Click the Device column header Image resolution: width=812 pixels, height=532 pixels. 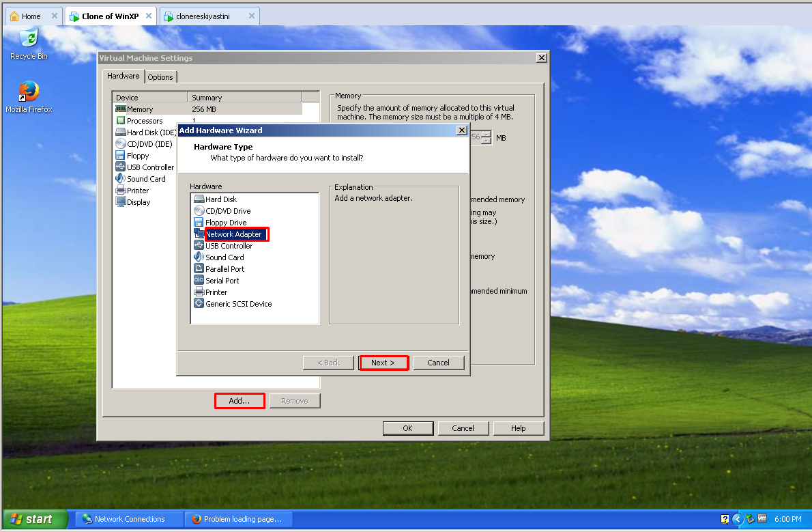tap(149, 97)
